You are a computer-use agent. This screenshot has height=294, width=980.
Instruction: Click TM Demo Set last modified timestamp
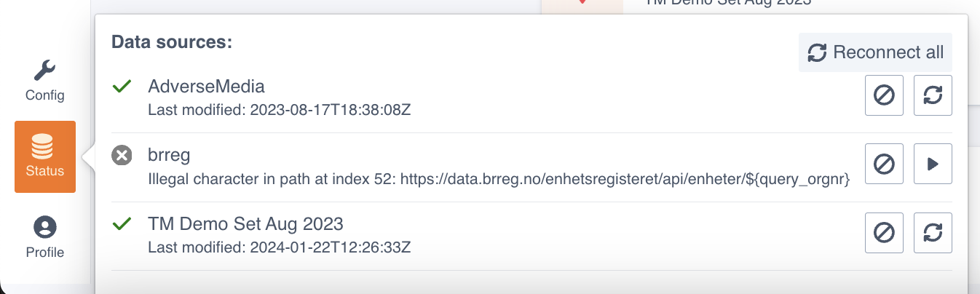pos(280,247)
